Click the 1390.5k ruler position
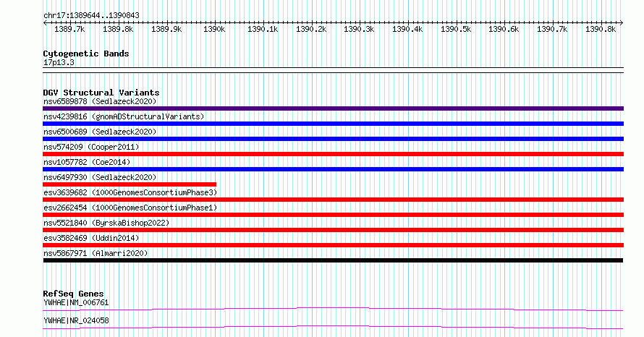Screen dimensions: 644x337 click(456, 29)
